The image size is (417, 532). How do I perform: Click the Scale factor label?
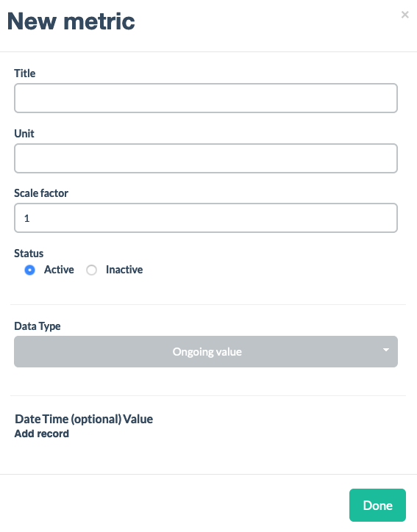pyautogui.click(x=41, y=193)
